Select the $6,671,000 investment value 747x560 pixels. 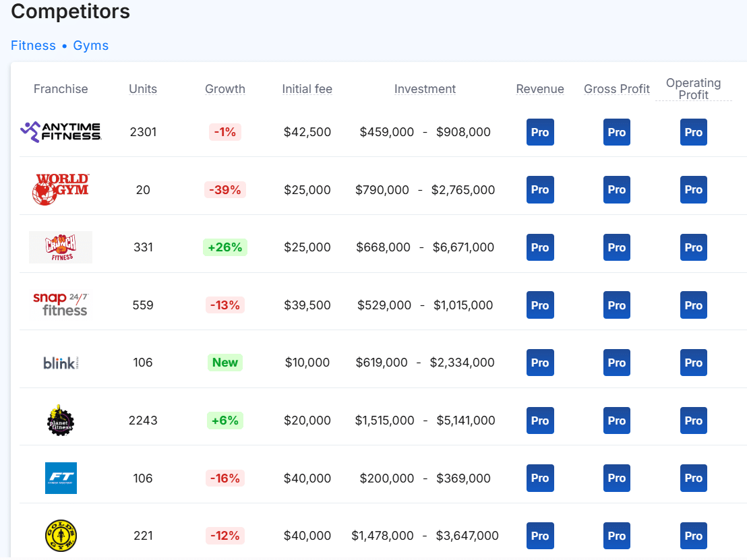point(463,247)
